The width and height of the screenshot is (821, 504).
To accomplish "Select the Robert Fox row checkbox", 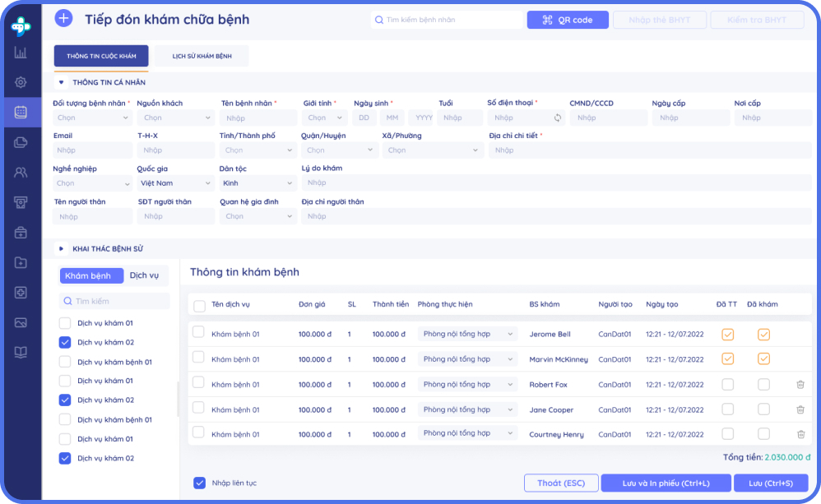I will (198, 382).
